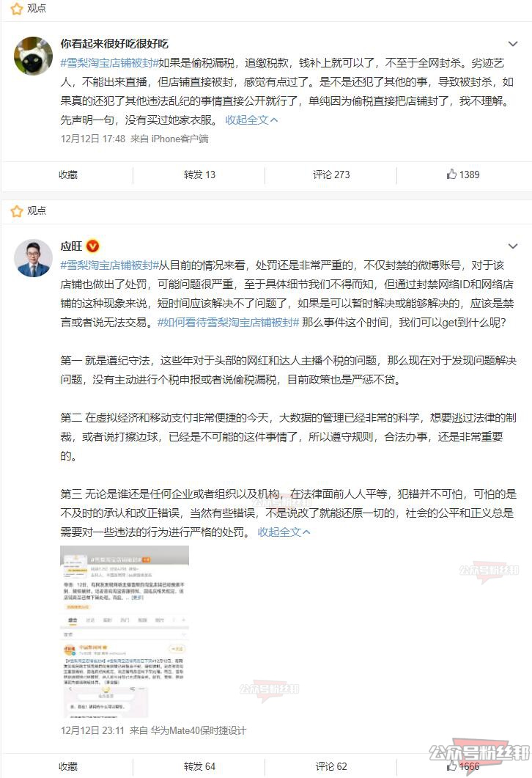
Task: Click 收藏 under the first post
Action: pos(68,175)
